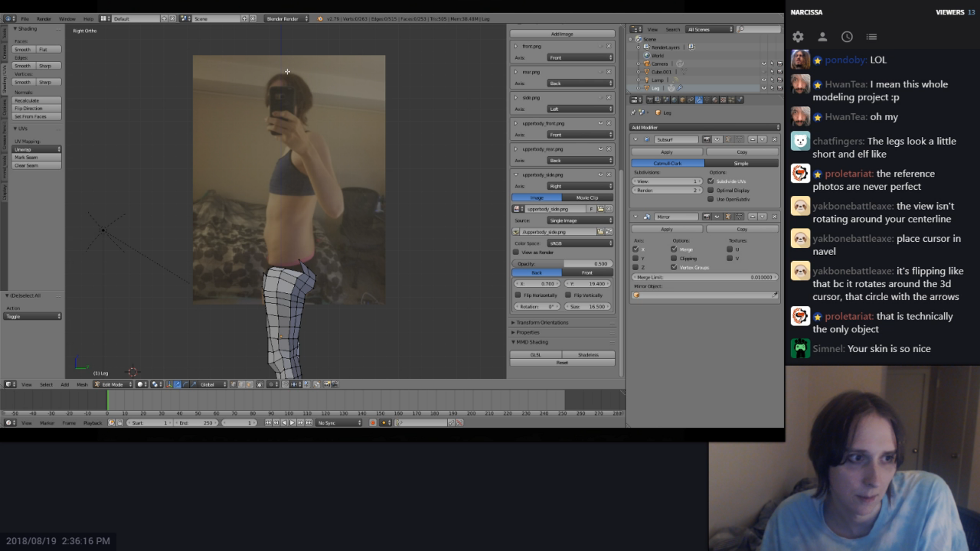Toggle Camera visibility in outliner

(764, 64)
